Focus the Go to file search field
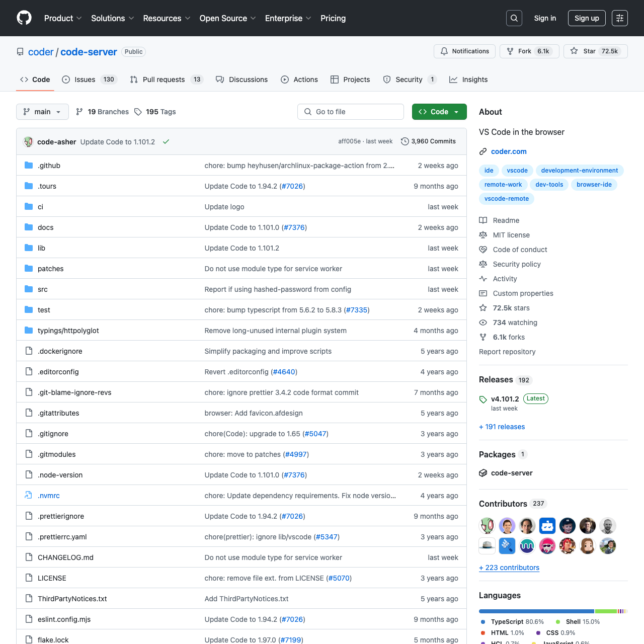 [x=351, y=112]
